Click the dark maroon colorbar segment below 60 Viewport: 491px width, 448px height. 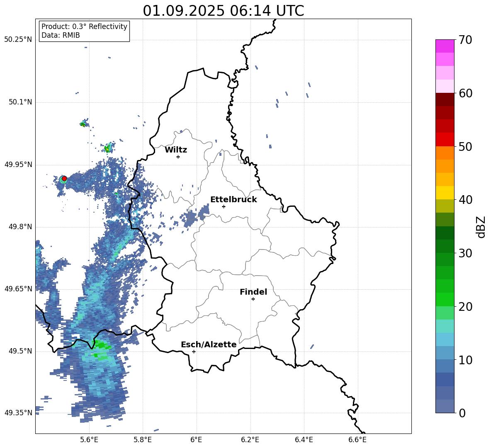click(445, 99)
